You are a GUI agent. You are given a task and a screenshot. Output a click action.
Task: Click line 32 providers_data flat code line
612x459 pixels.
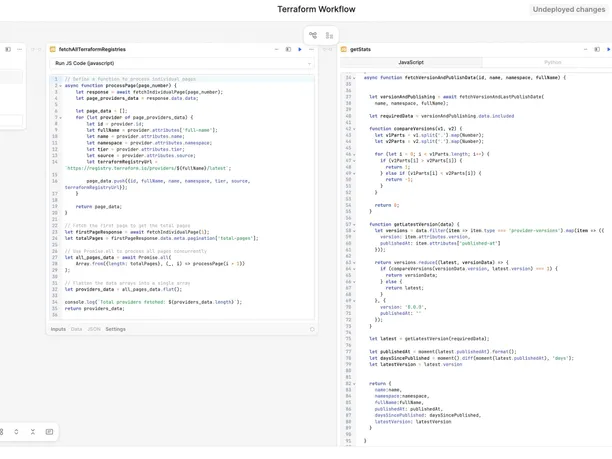coord(123,290)
